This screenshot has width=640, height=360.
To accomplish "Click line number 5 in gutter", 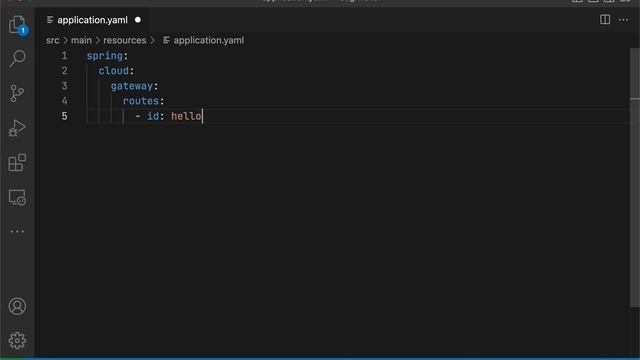I will pos(64,116).
